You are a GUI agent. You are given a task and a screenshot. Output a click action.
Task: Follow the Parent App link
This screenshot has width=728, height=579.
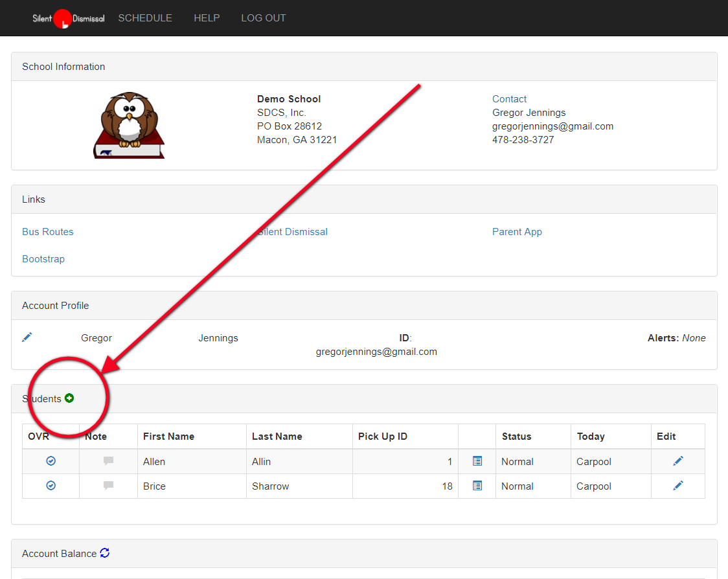(517, 232)
